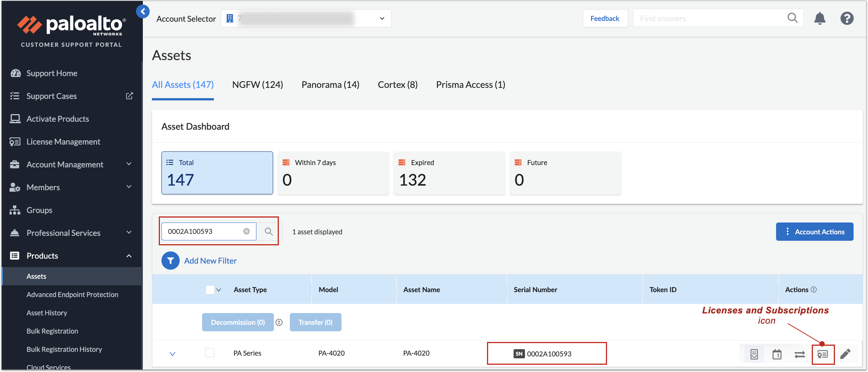Open the notifications bell icon
The height and width of the screenshot is (372, 868).
point(820,18)
